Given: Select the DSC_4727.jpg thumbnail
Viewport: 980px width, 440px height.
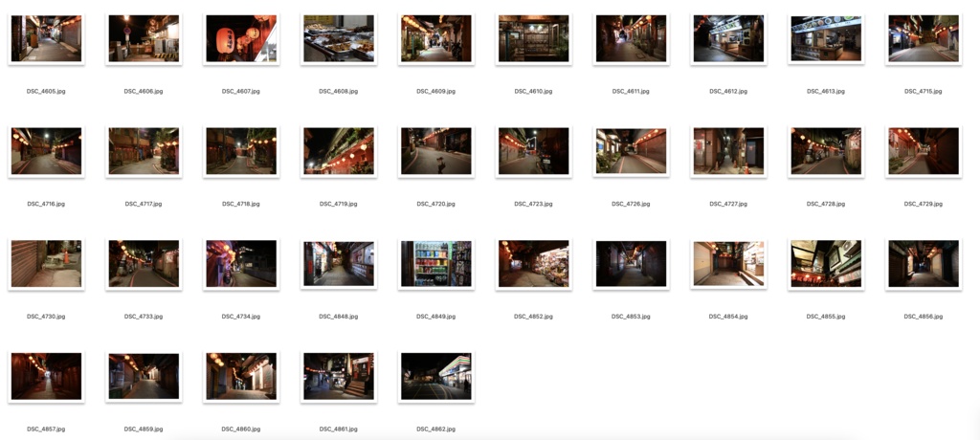Looking at the screenshot, I should tap(728, 151).
